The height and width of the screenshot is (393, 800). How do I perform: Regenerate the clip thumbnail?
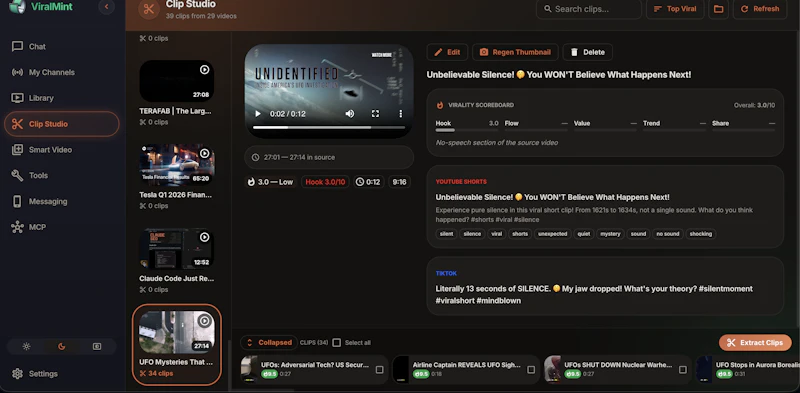coord(515,52)
